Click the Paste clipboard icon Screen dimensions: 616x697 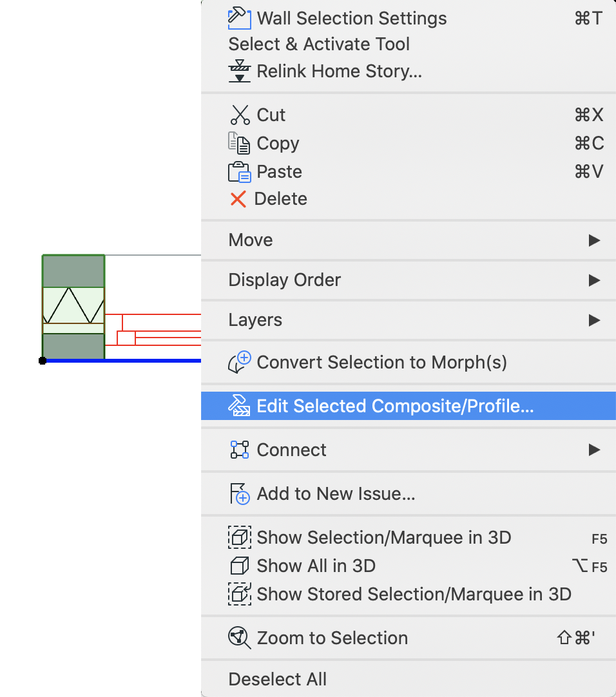tap(239, 172)
